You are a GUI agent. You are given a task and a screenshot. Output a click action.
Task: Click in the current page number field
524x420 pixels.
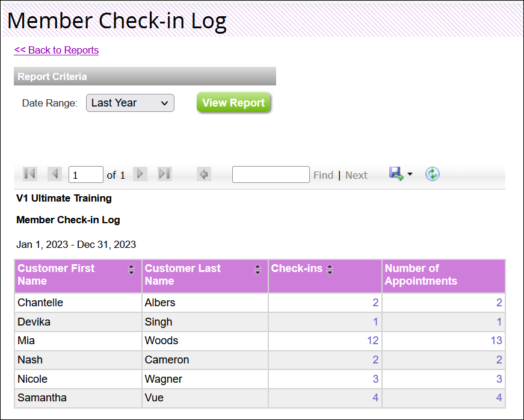(x=86, y=174)
